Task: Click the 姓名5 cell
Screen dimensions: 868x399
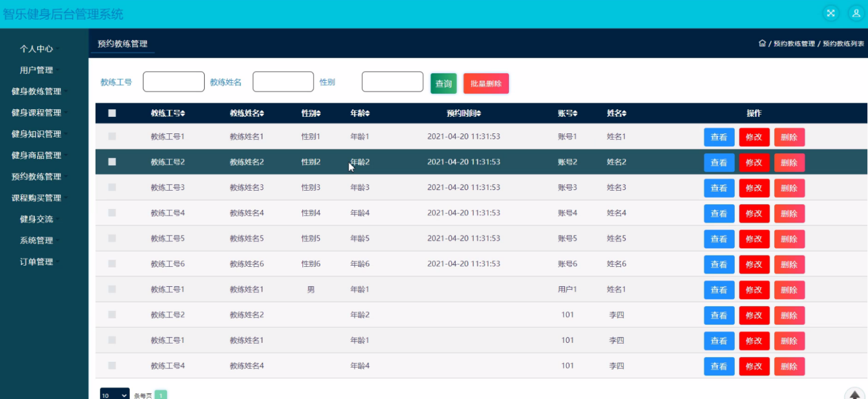Action: pos(616,238)
